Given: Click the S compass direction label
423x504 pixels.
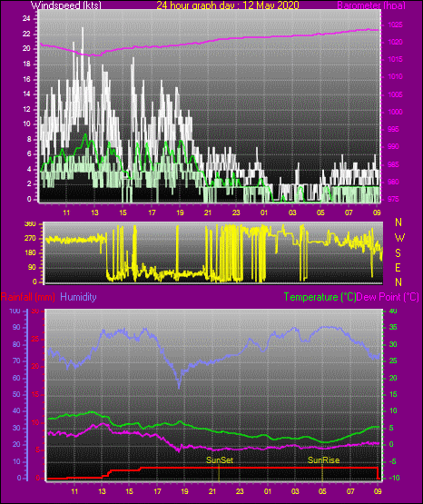Looking at the screenshot, I should (x=398, y=253).
